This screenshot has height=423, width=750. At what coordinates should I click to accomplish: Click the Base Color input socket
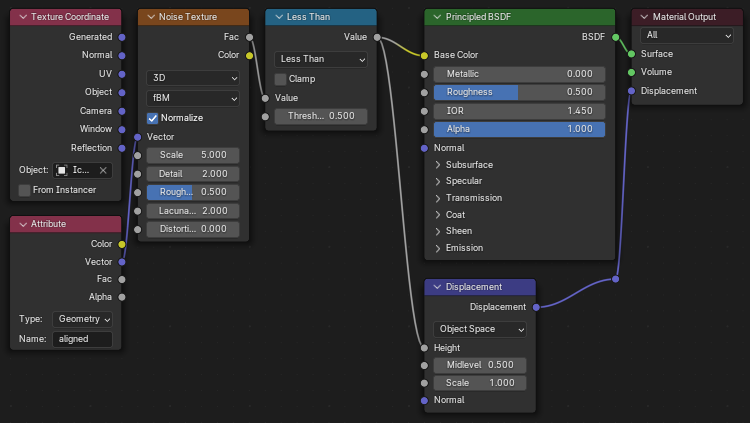(424, 56)
